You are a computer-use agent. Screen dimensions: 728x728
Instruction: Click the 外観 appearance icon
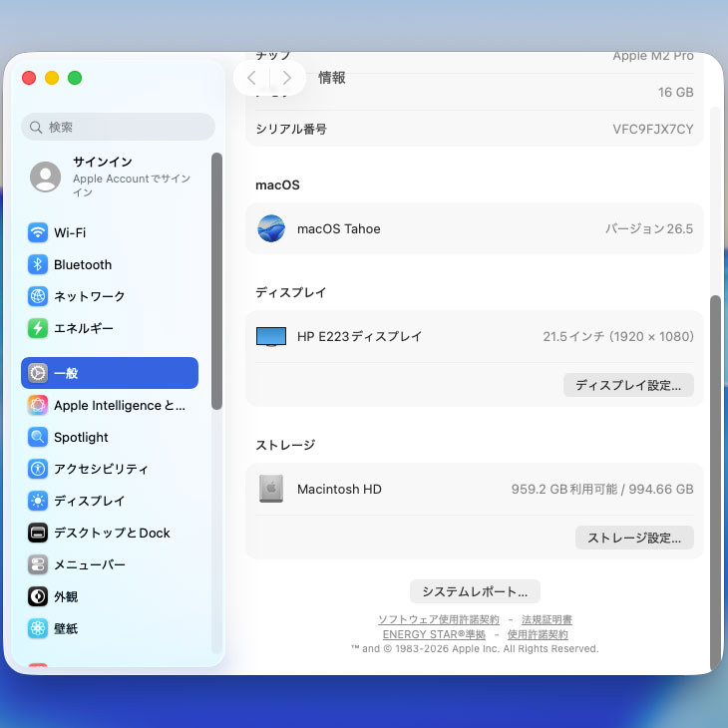[38, 596]
